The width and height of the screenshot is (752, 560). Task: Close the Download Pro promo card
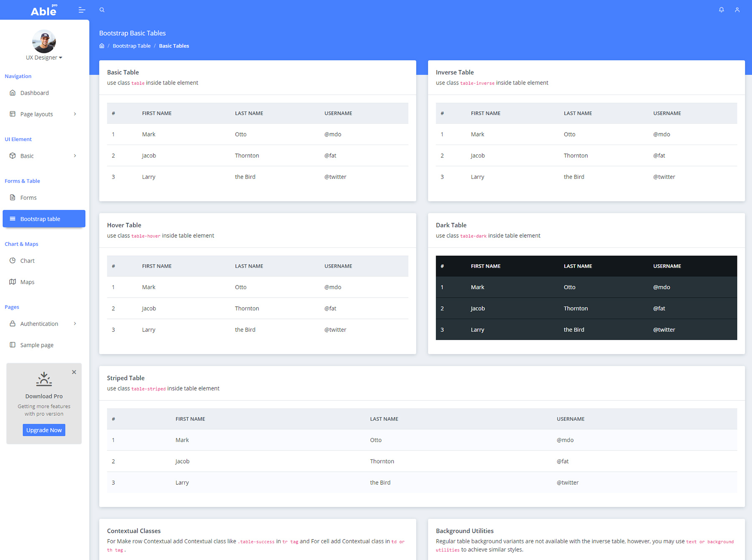(74, 372)
